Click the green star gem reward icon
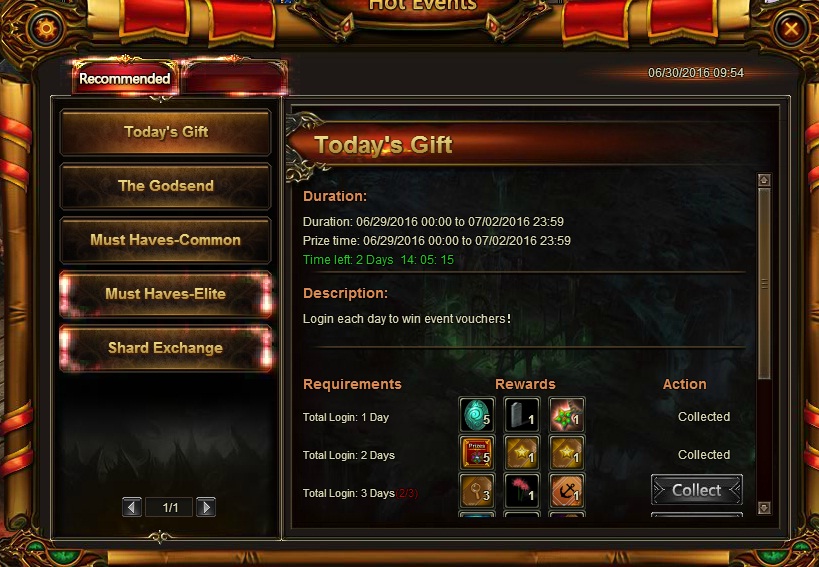The height and width of the screenshot is (567, 819). coord(567,415)
